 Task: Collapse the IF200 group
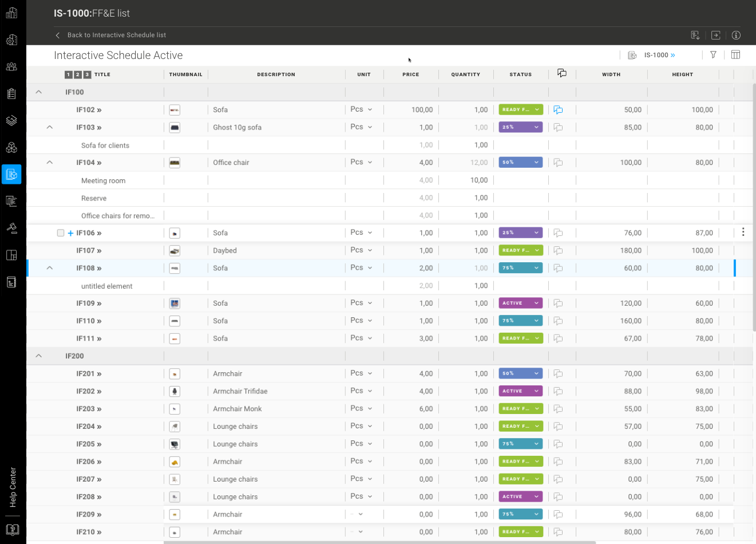(38, 356)
